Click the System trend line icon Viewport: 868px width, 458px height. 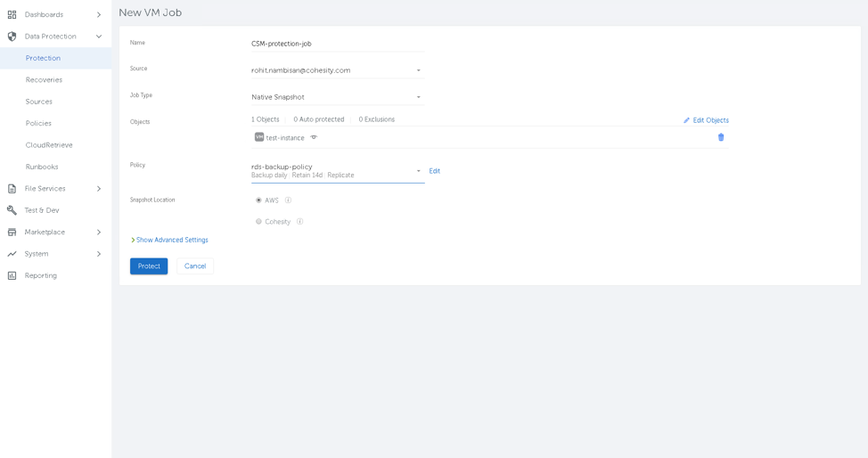click(x=12, y=254)
